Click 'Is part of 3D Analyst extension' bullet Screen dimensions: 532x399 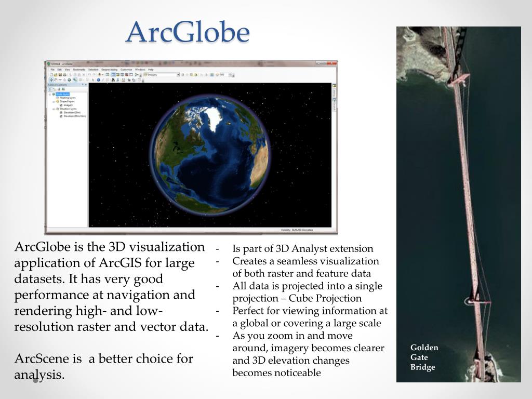pyautogui.click(x=303, y=248)
